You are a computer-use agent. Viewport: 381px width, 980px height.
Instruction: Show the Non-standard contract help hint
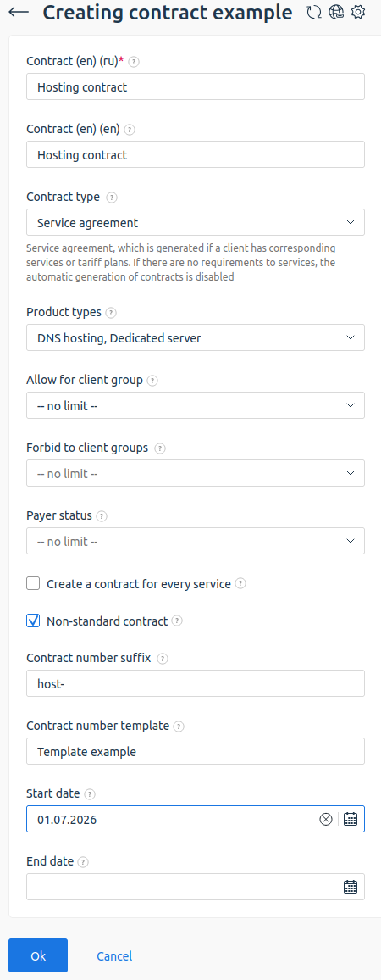tap(177, 621)
